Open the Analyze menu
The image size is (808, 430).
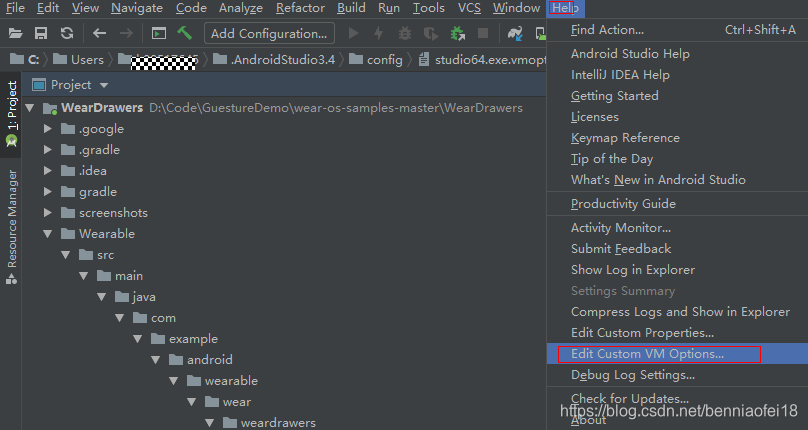pyautogui.click(x=241, y=8)
